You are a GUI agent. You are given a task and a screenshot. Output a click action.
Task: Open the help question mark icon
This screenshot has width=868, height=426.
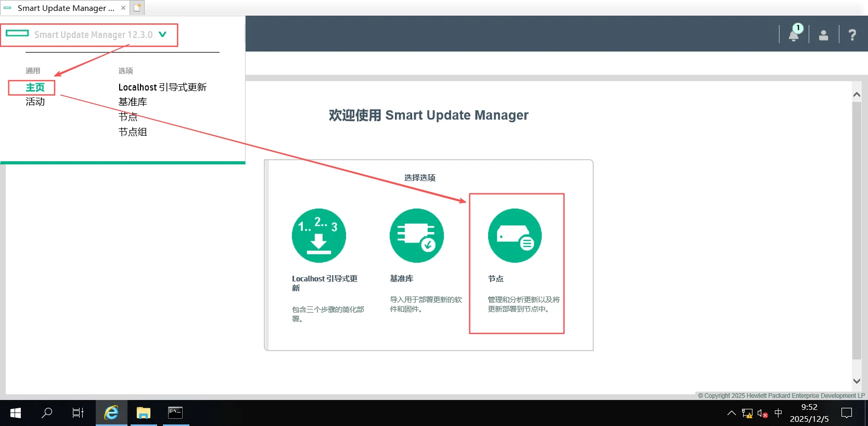pos(852,35)
